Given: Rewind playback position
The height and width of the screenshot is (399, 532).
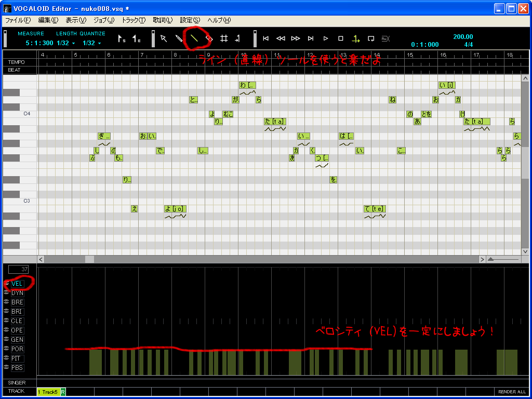Looking at the screenshot, I should tap(281, 38).
